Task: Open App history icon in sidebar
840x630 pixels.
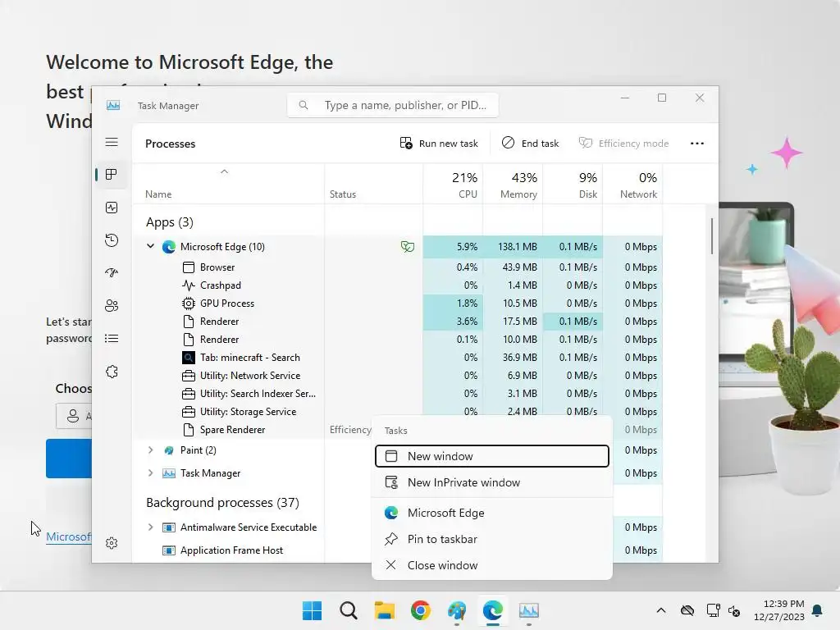Action: 112,240
